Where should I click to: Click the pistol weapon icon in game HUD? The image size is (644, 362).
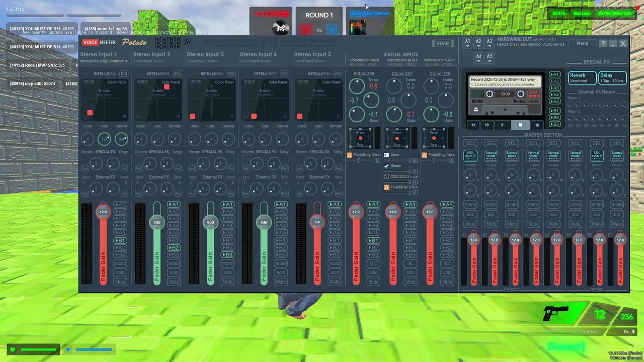click(x=556, y=313)
